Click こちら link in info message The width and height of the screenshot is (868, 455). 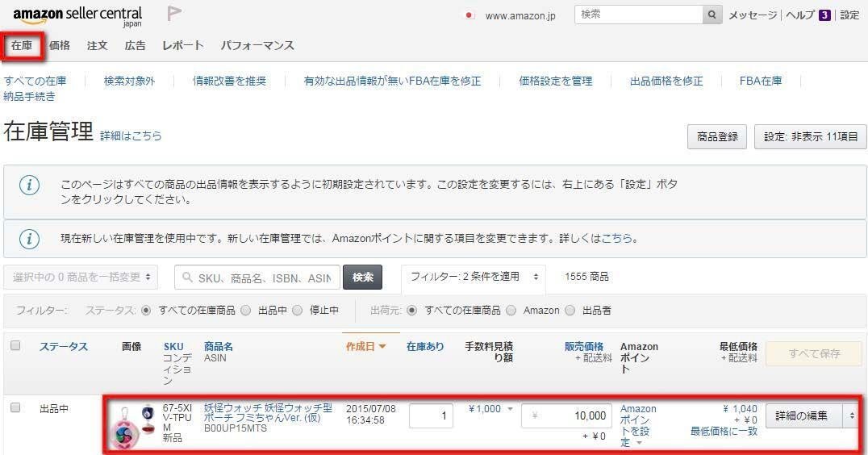(617, 239)
